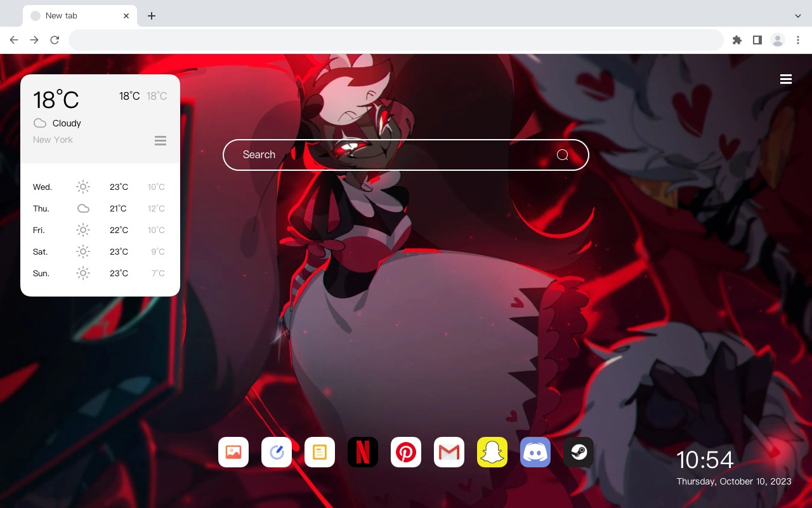The height and width of the screenshot is (508, 812).
Task: Click the large 18°C current temperature
Action: click(56, 100)
